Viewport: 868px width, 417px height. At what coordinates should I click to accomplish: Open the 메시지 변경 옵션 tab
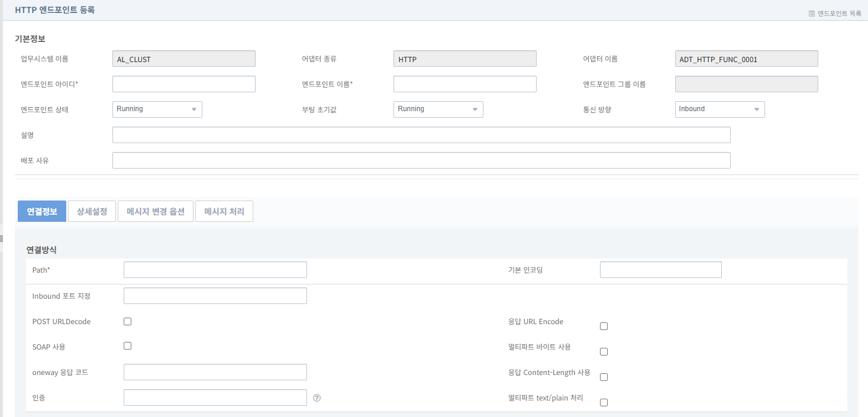(156, 212)
